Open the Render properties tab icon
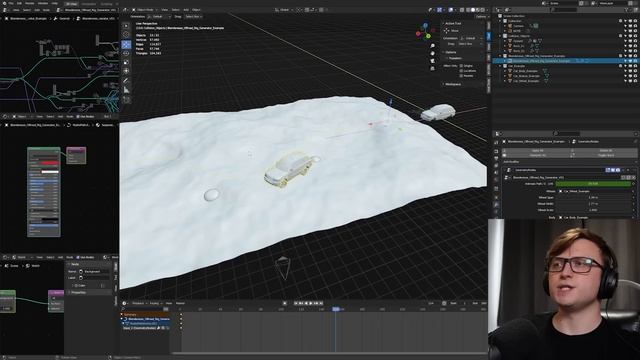Image resolution: width=640 pixels, height=360 pixels. coord(496,151)
